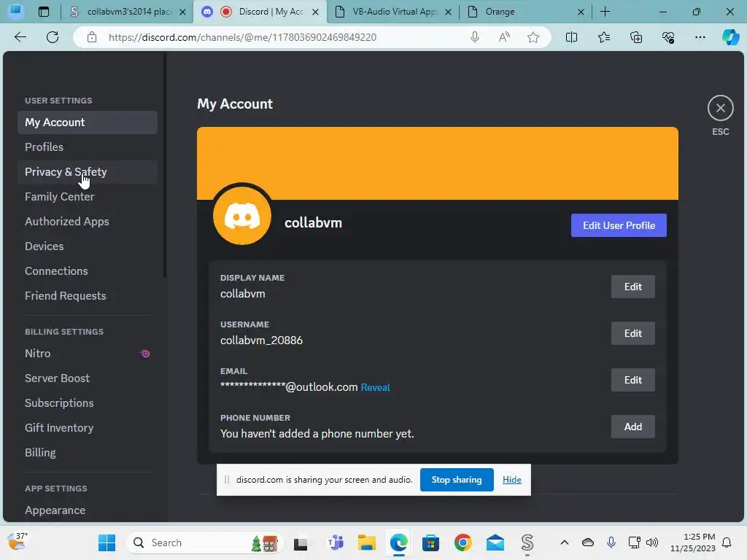This screenshot has height=560, width=747.
Task: Hide the screen sharing notification bar
Action: [511, 480]
